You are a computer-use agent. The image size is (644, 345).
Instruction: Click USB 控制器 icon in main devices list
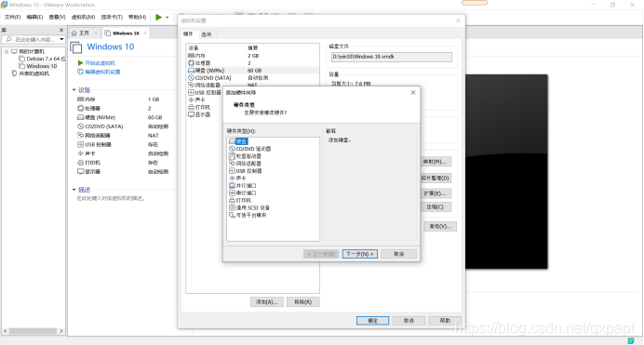pyautogui.click(x=80, y=144)
